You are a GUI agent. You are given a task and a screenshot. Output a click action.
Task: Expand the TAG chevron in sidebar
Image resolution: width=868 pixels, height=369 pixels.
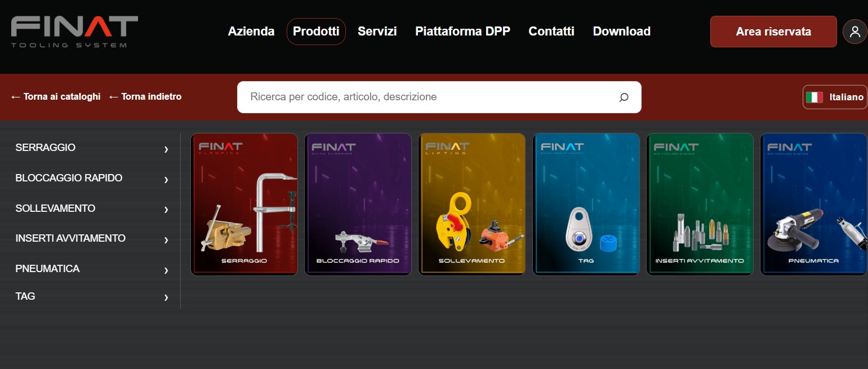click(166, 297)
